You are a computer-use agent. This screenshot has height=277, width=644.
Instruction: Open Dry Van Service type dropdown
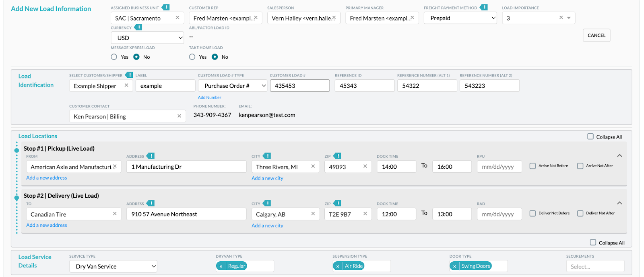(x=113, y=266)
